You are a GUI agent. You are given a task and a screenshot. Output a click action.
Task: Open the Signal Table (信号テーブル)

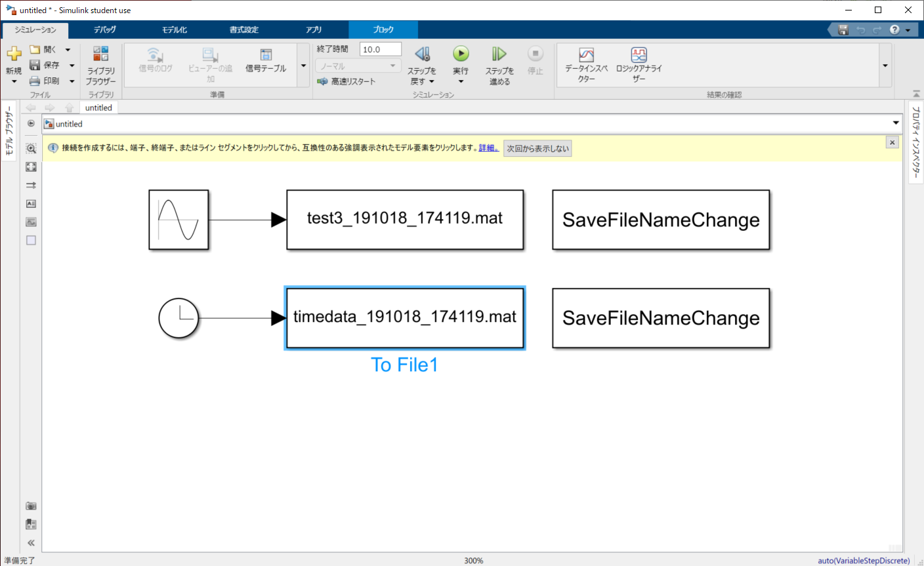(x=266, y=60)
